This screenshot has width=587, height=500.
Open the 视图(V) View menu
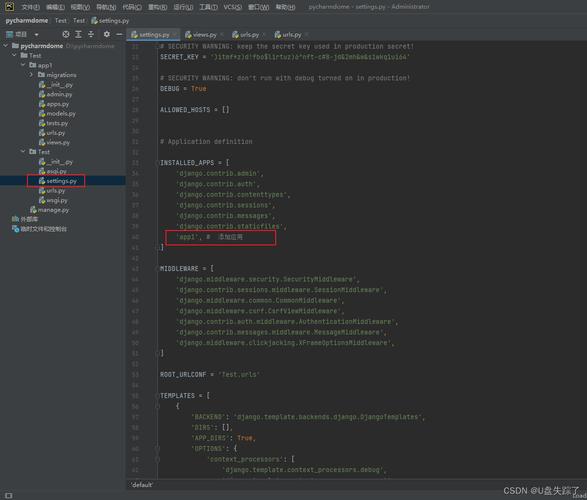click(80, 7)
